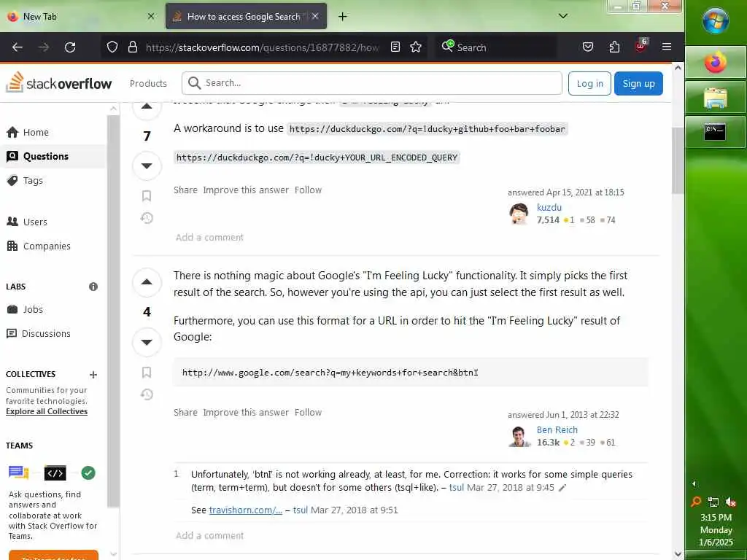Click Improve this answer on Ben Reich answer
Image resolution: width=747 pixels, height=560 pixels.
[x=246, y=413]
